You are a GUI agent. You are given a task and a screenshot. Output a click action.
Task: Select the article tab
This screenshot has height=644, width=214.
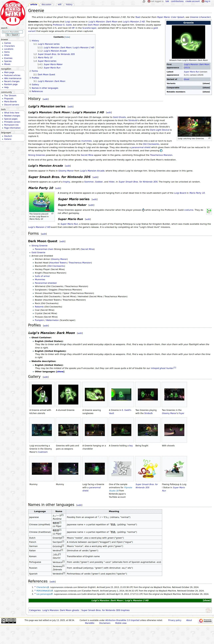coord(34,5)
